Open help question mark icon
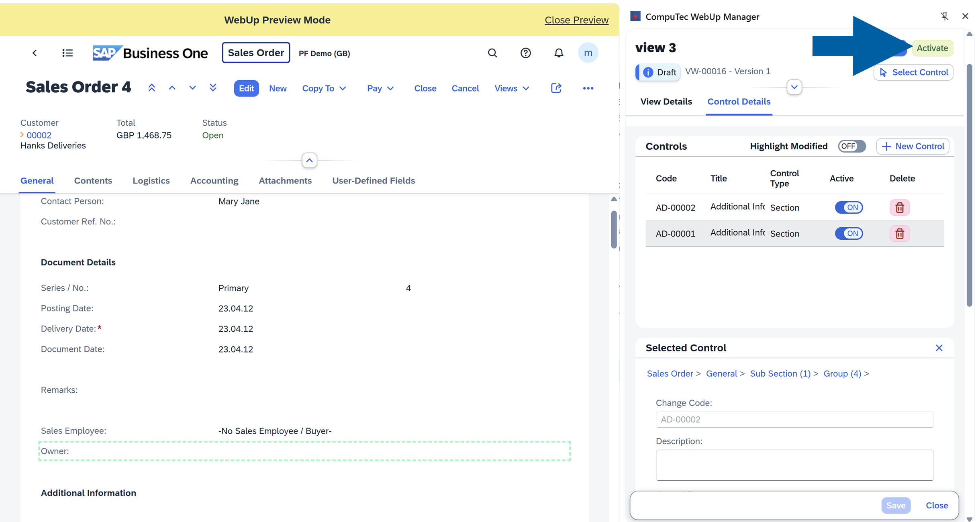Screen dimensions: 980x522 (x=525, y=53)
